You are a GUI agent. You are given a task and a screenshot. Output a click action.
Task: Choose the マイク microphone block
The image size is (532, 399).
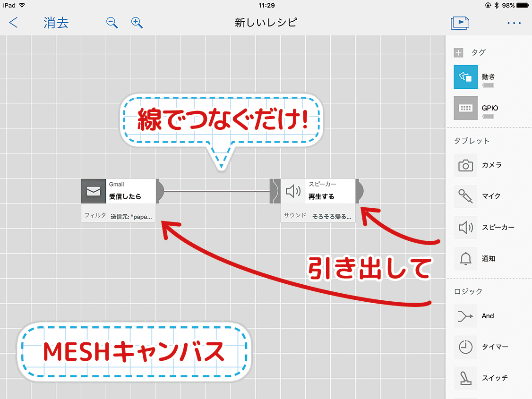click(466, 196)
